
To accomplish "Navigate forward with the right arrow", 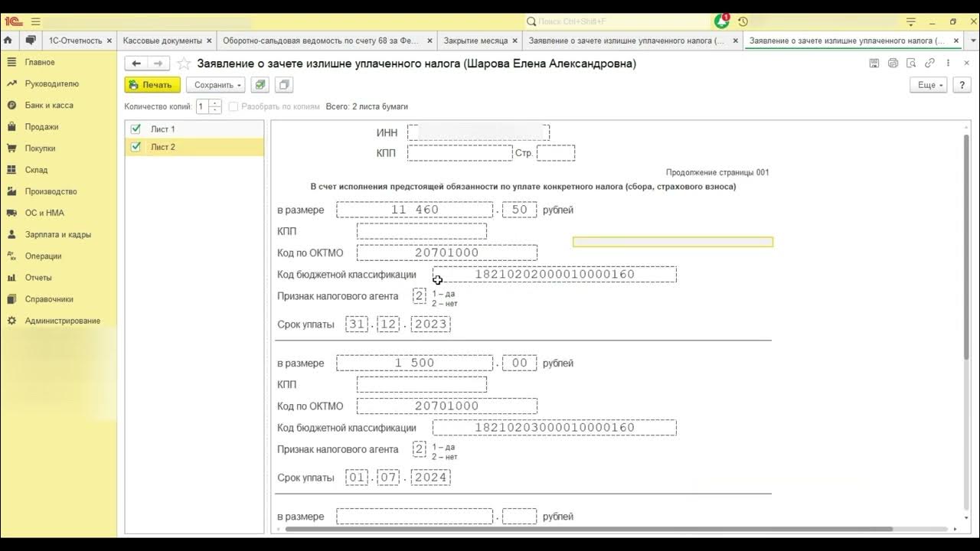I will pos(158,64).
